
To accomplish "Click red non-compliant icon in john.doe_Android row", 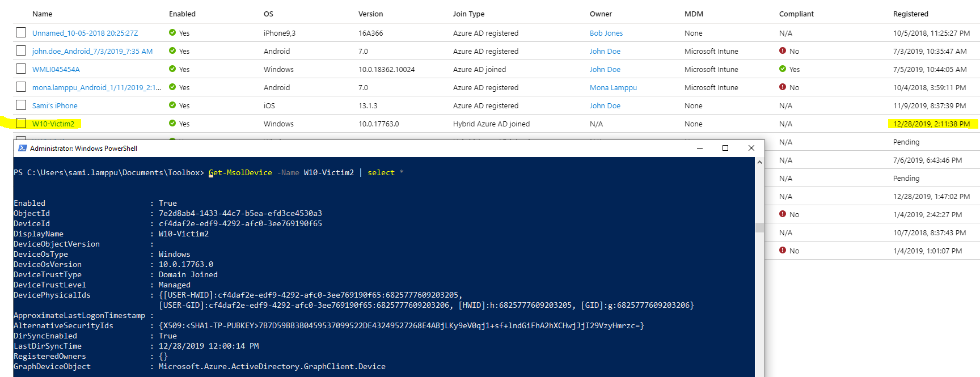I will point(783,51).
